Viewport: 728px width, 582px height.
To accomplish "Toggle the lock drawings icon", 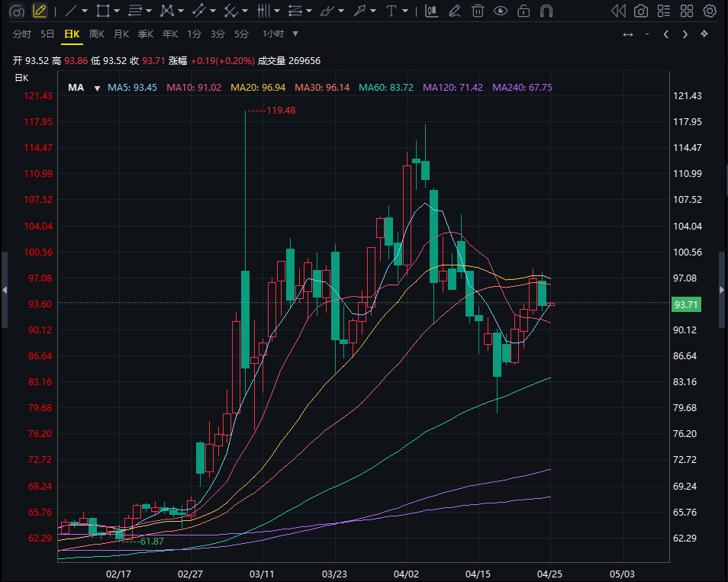I will (523, 11).
